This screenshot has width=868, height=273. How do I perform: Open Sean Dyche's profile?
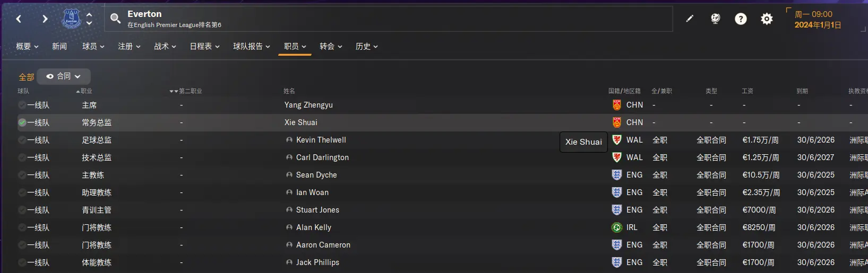click(316, 175)
